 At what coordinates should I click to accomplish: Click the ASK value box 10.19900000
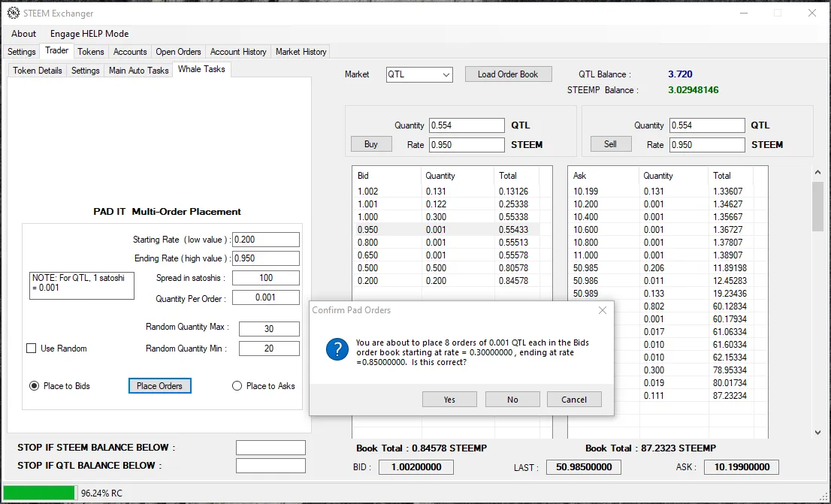pos(742,467)
